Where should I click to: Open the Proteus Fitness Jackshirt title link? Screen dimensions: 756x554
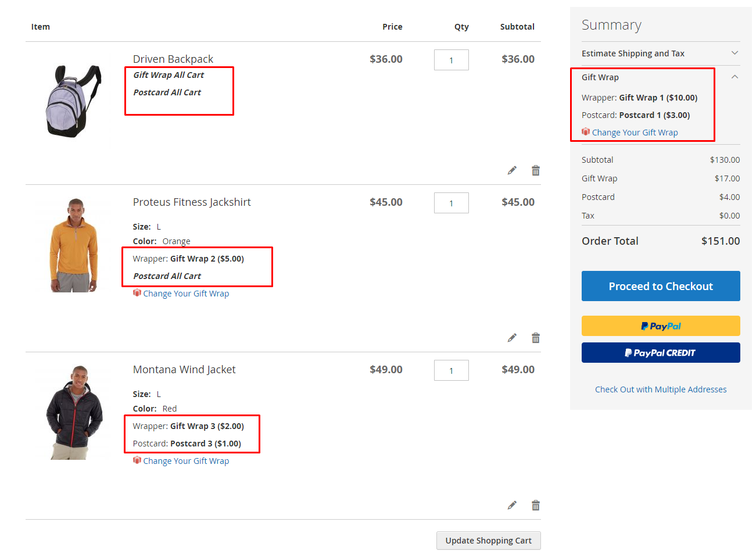click(x=192, y=202)
